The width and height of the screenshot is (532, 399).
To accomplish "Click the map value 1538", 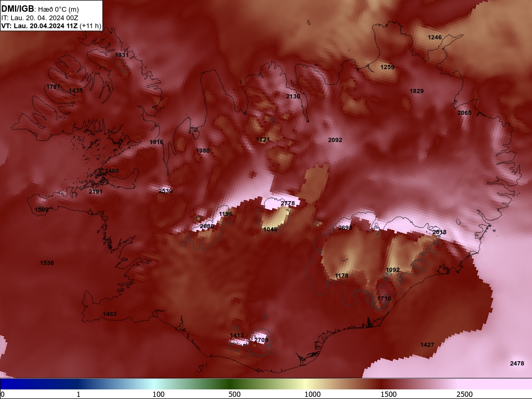I will 47,263.
